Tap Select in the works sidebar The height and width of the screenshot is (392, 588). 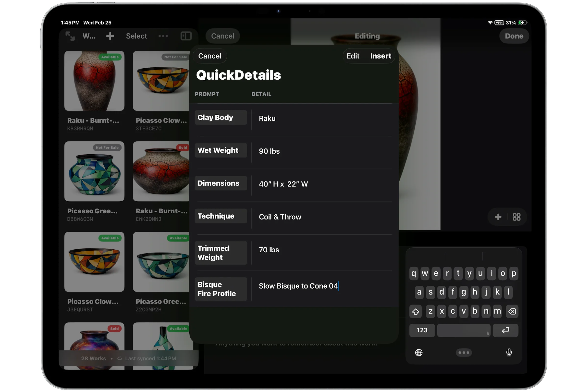[x=136, y=36]
